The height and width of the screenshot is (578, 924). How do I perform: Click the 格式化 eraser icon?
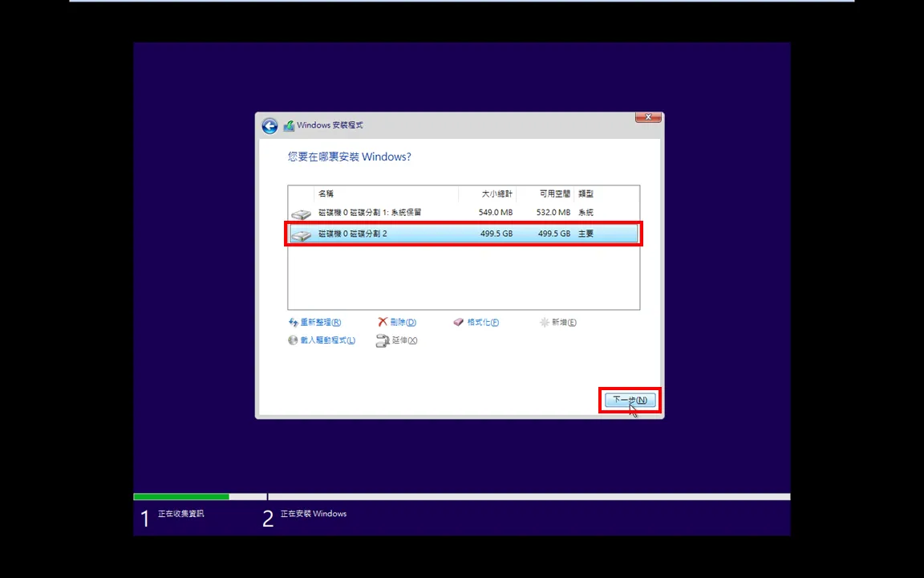point(459,322)
